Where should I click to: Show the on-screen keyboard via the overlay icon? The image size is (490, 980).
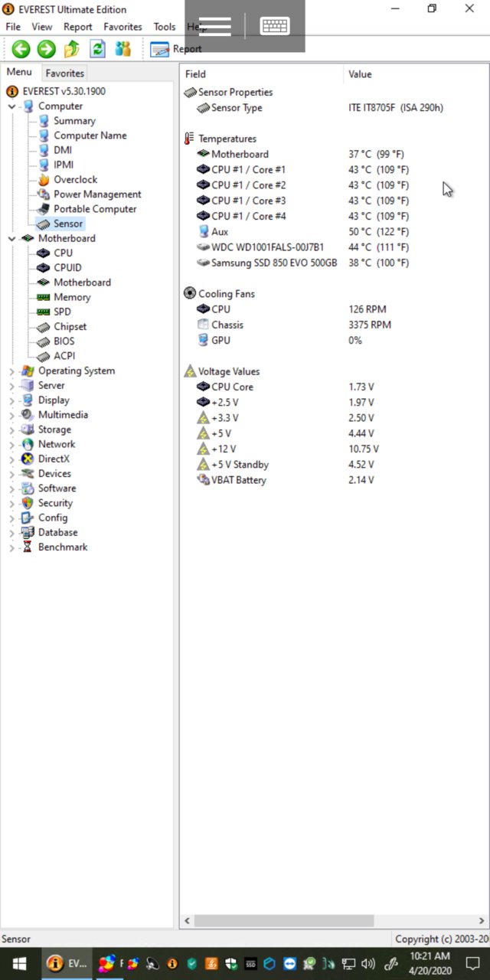click(275, 26)
